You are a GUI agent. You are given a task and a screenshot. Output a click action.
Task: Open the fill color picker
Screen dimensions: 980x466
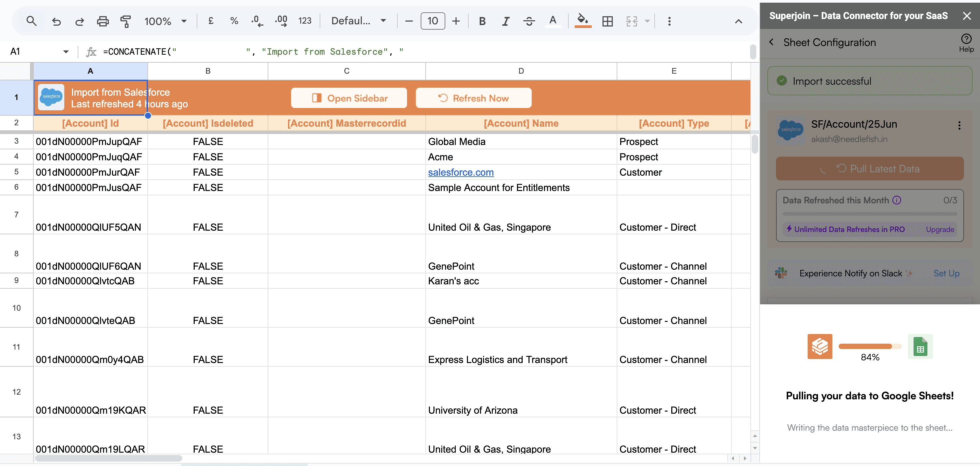[583, 21]
